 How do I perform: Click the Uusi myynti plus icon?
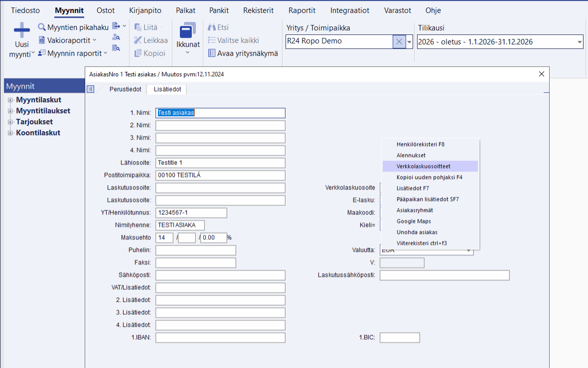click(x=22, y=30)
